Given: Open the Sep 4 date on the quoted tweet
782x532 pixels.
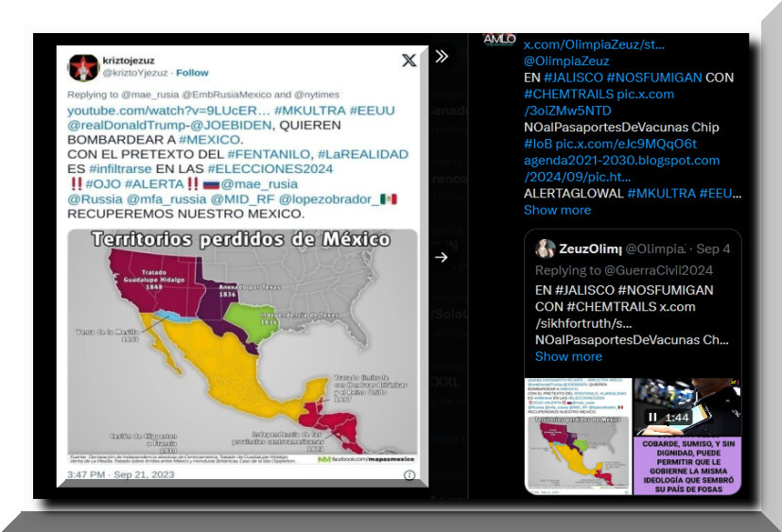Looking at the screenshot, I should point(713,249).
